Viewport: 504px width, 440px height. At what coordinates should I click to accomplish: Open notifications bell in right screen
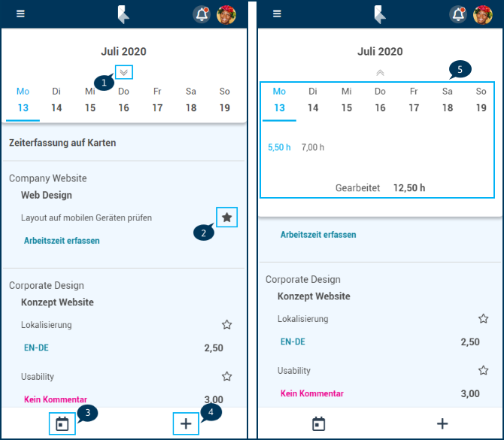click(x=458, y=14)
